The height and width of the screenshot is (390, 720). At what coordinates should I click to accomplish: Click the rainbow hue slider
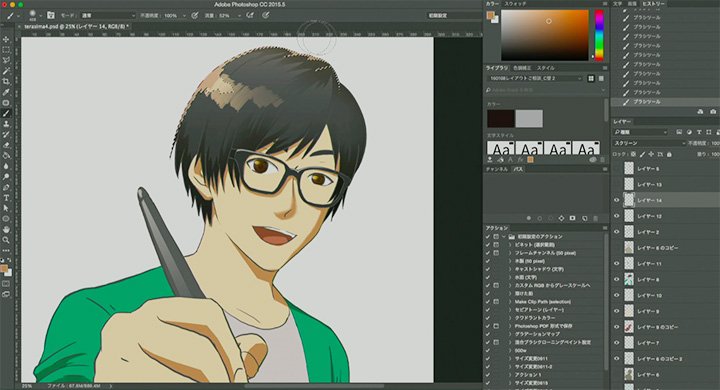[x=599, y=35]
